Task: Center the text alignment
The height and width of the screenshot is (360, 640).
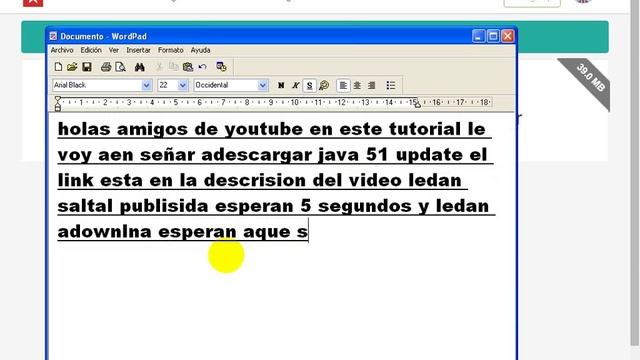Action: 357,85
